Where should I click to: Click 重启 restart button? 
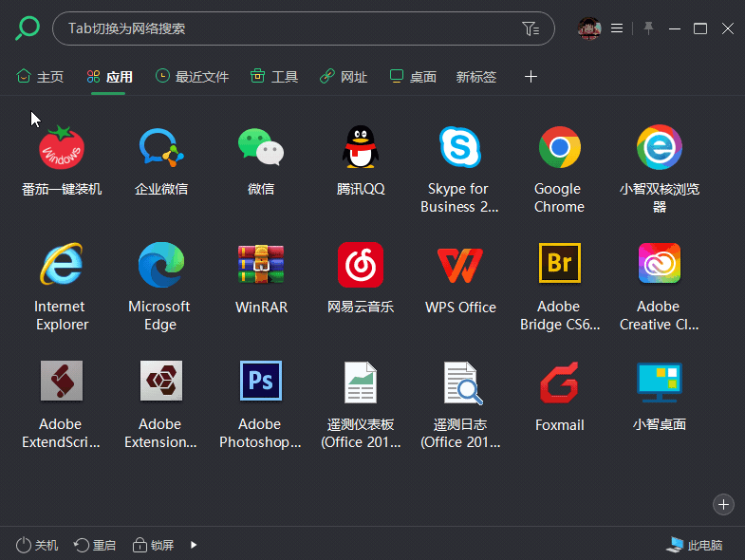click(95, 545)
